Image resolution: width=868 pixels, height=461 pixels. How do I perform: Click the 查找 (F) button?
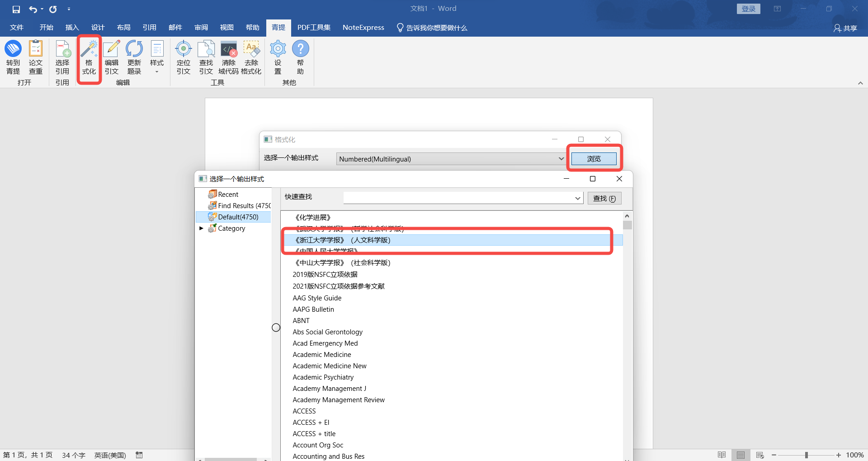[604, 198]
